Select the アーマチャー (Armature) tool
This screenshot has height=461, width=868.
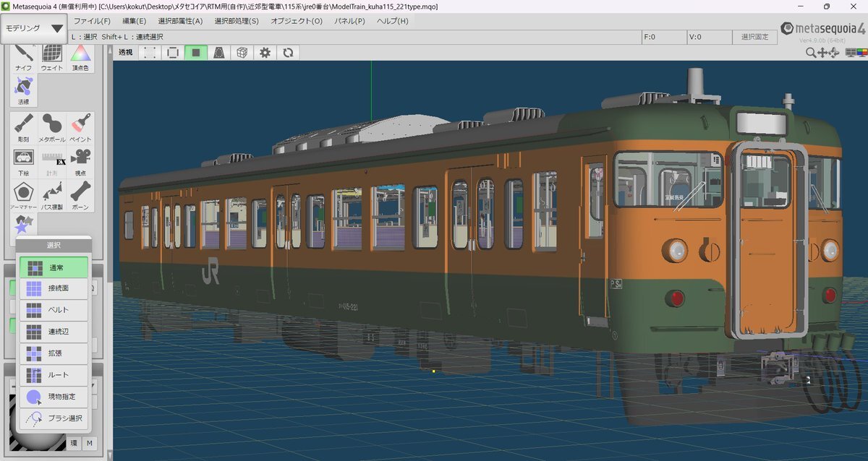tap(24, 196)
